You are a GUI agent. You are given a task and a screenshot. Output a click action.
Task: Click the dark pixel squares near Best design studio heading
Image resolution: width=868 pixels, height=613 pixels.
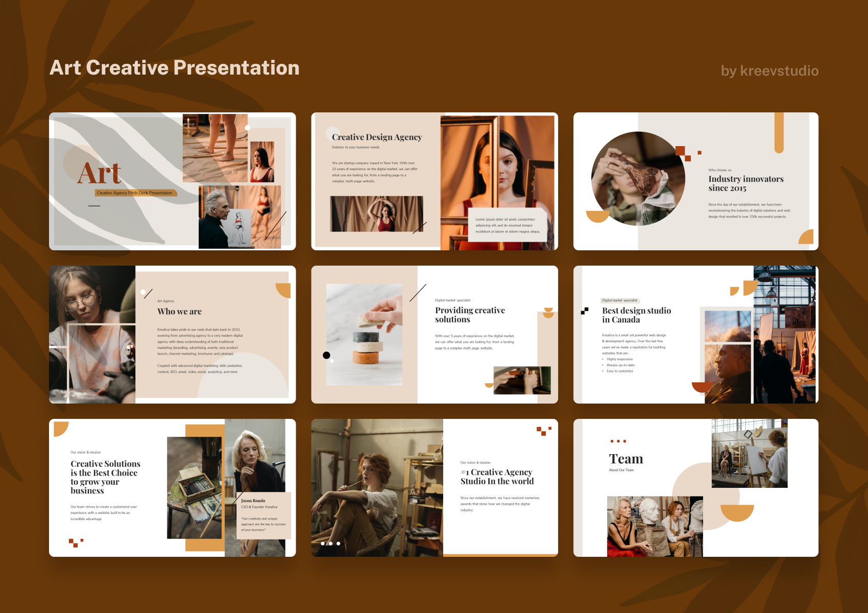coord(584,311)
